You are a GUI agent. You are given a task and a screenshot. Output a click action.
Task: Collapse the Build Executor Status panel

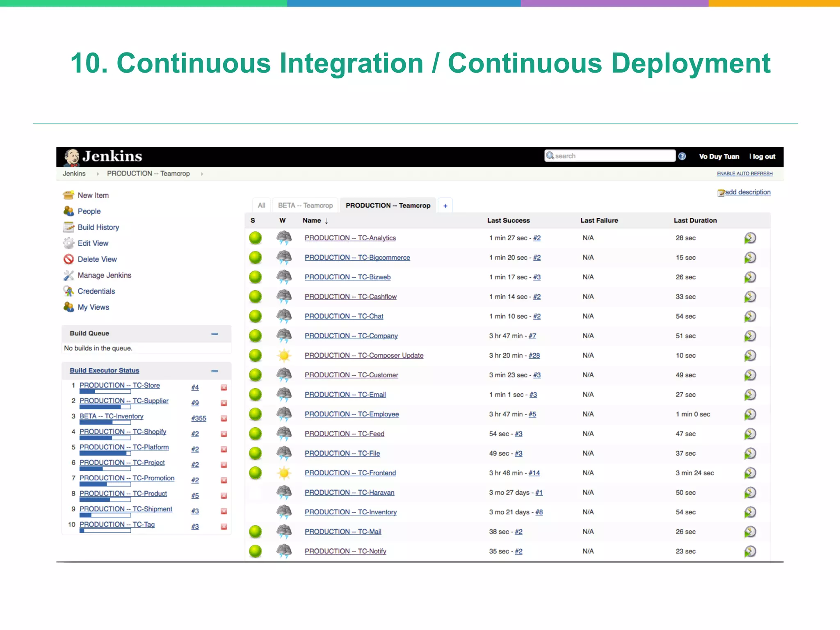[215, 371]
